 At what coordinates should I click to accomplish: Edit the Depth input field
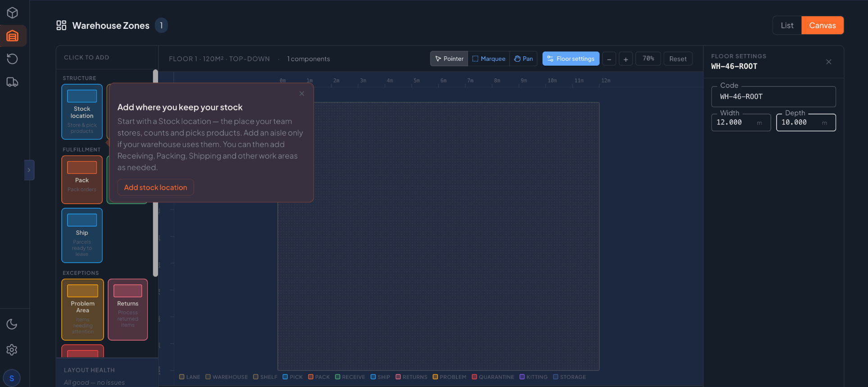coord(806,123)
